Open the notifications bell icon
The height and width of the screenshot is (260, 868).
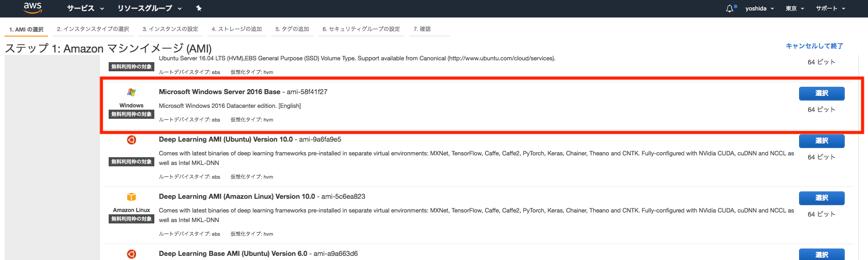[x=730, y=8]
